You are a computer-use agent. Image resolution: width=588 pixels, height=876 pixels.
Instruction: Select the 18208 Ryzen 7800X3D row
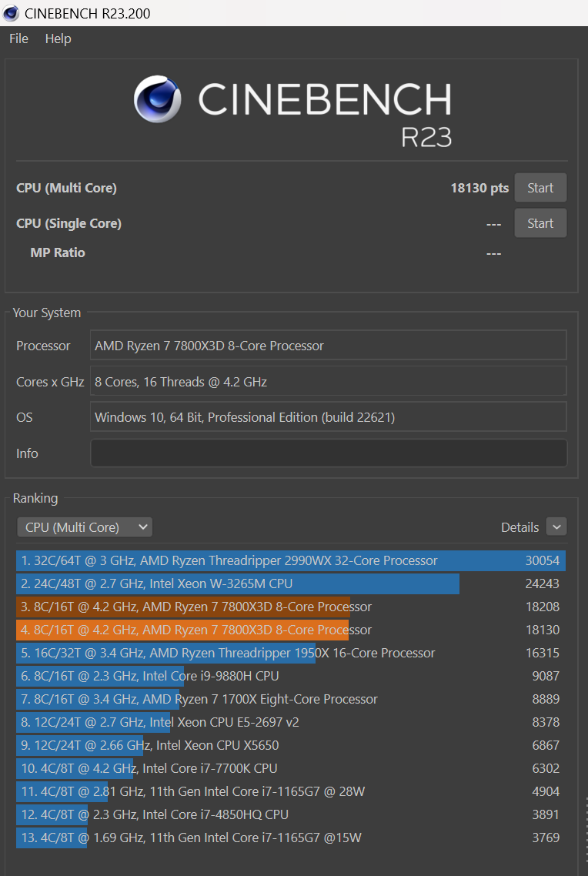click(290, 607)
